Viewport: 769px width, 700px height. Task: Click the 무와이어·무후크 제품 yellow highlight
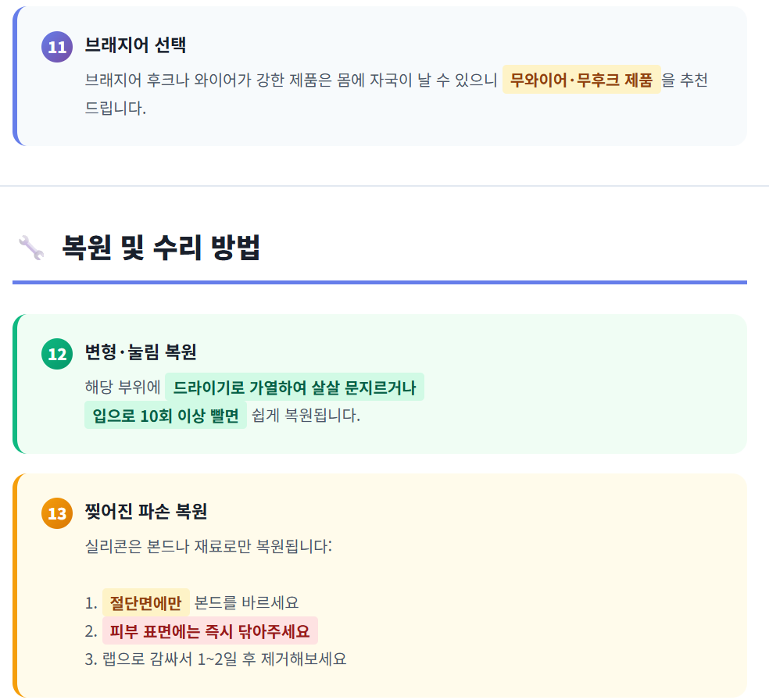pyautogui.click(x=581, y=80)
